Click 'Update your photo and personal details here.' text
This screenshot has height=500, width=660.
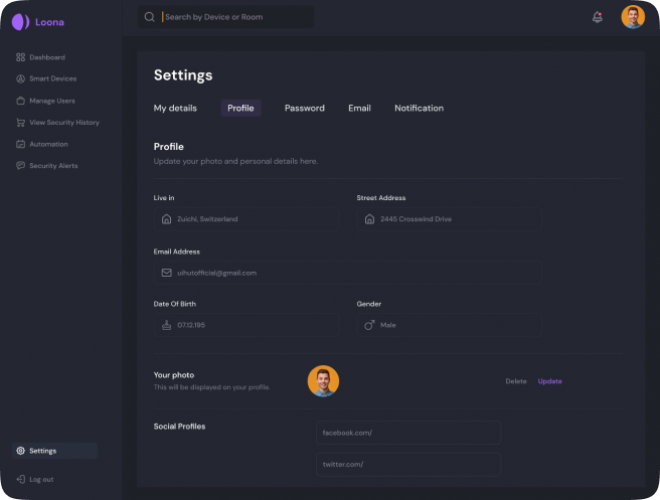click(236, 161)
